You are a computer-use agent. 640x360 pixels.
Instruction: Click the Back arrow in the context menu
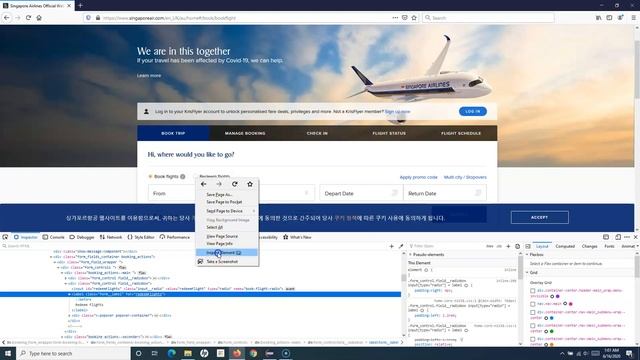204,184
